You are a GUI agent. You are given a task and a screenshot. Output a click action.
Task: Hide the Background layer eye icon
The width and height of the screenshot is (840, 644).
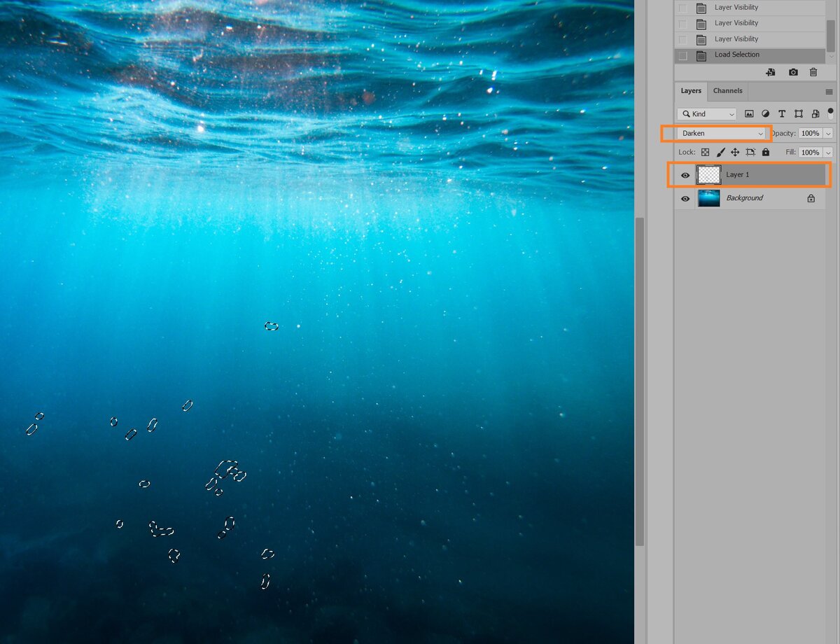point(685,198)
